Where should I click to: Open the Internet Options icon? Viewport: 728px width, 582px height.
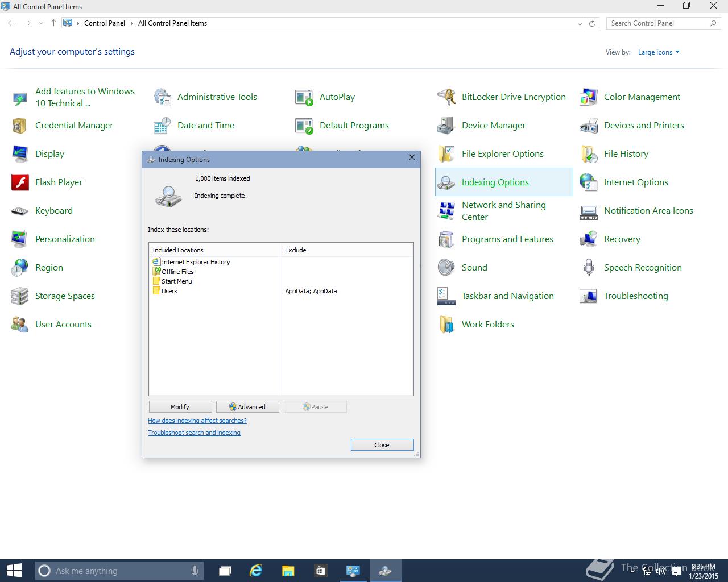(589, 182)
